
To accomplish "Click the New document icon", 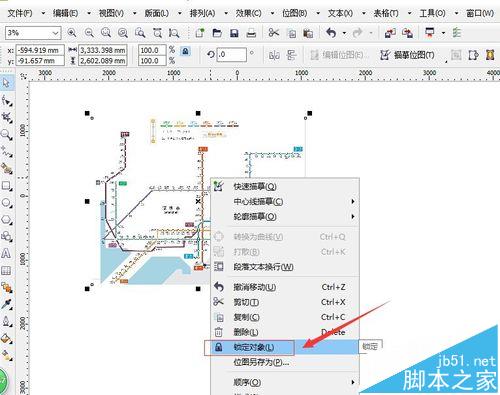I will (x=200, y=33).
